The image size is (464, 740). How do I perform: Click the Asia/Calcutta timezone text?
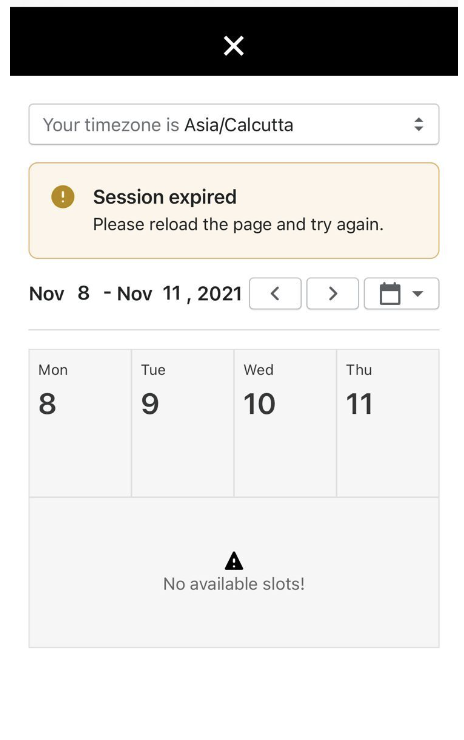coord(238,125)
